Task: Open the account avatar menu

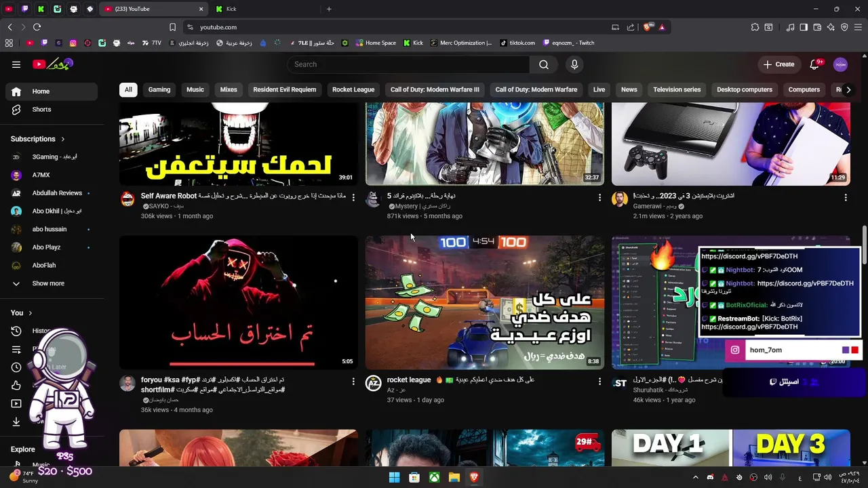Action: [840, 64]
